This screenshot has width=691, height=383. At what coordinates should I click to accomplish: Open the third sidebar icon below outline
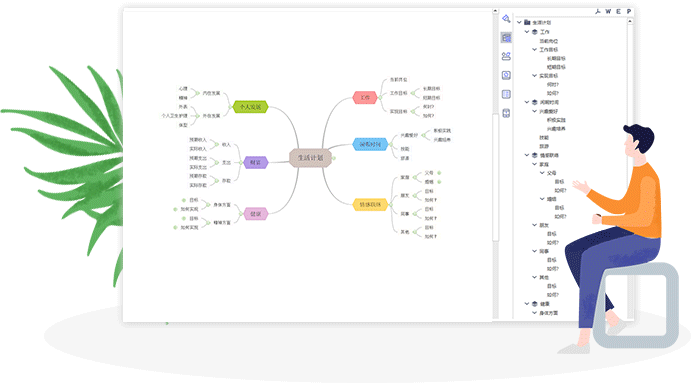pyautogui.click(x=506, y=75)
